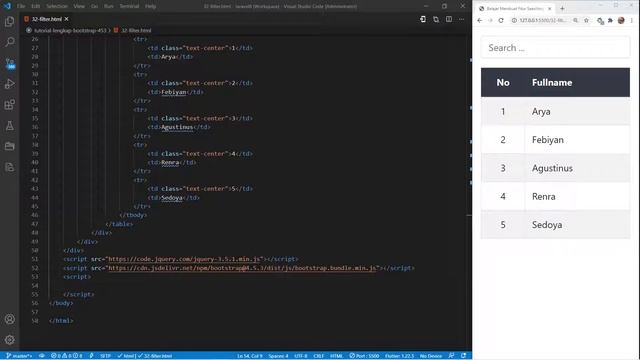This screenshot has height=360, width=640.
Task: Open the Terminal menu
Action: coord(129,6)
